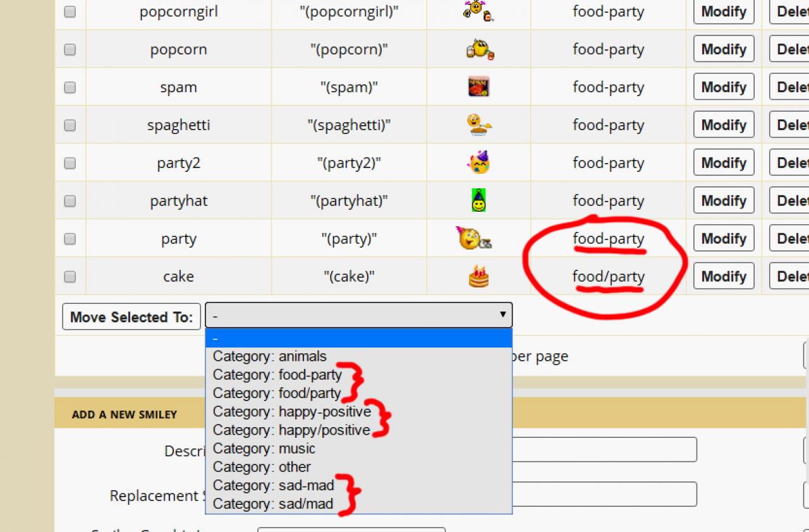Viewport: 809px width, 532px height.
Task: Focus the Description input in Add a New Smiley
Action: tap(604, 450)
